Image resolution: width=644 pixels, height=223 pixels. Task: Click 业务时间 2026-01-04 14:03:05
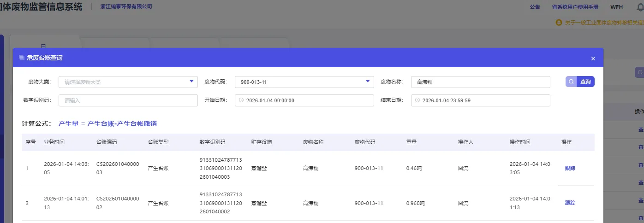(66, 168)
